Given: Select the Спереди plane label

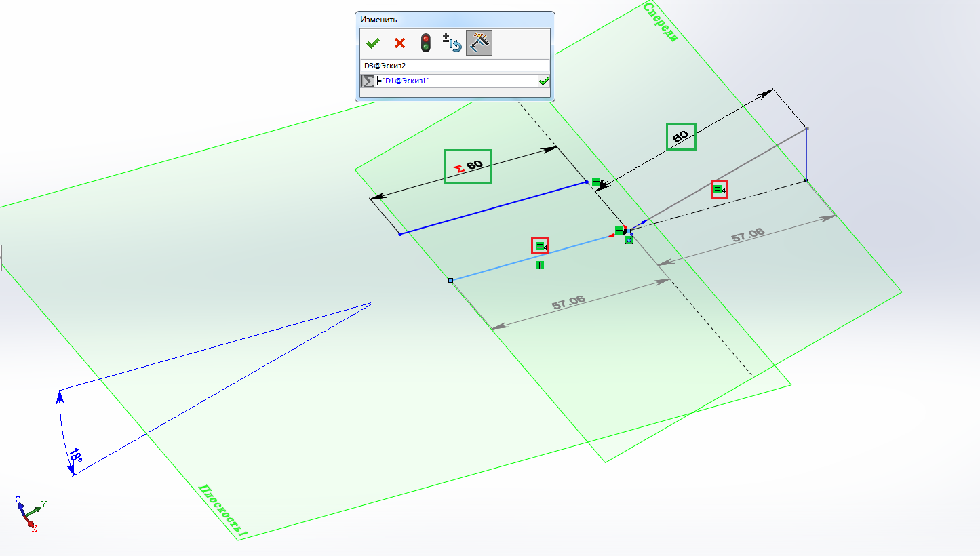Looking at the screenshot, I should pyautogui.click(x=661, y=22).
